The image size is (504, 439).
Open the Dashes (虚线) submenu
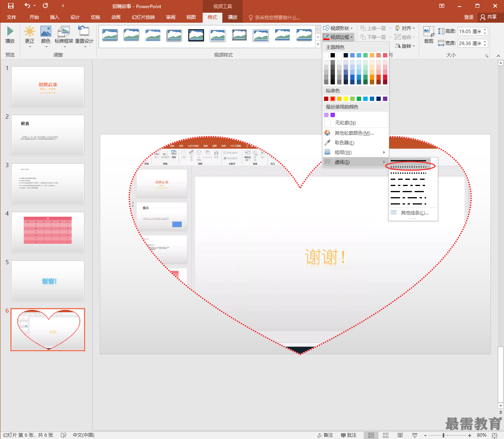355,162
